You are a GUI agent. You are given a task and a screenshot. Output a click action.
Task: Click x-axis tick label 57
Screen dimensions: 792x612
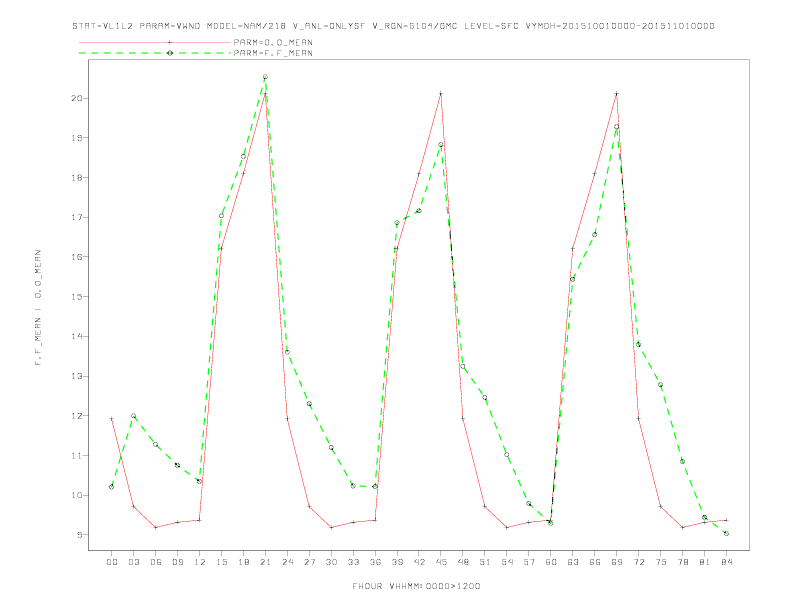[x=529, y=562]
